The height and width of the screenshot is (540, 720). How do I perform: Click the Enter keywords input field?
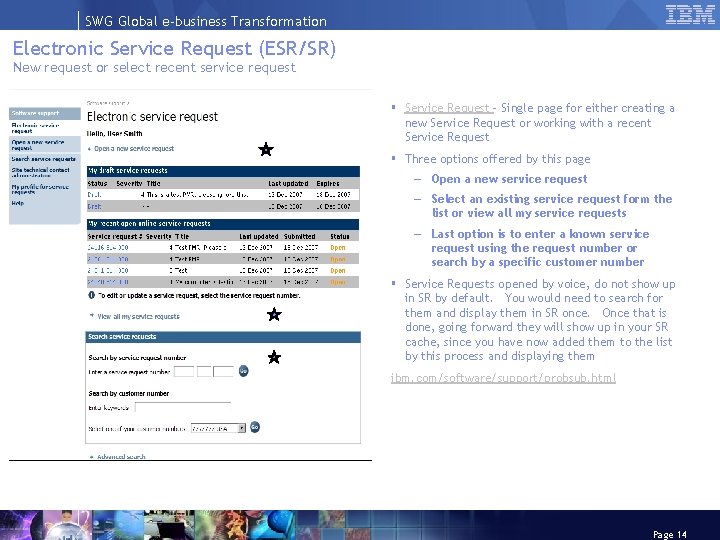point(183,408)
